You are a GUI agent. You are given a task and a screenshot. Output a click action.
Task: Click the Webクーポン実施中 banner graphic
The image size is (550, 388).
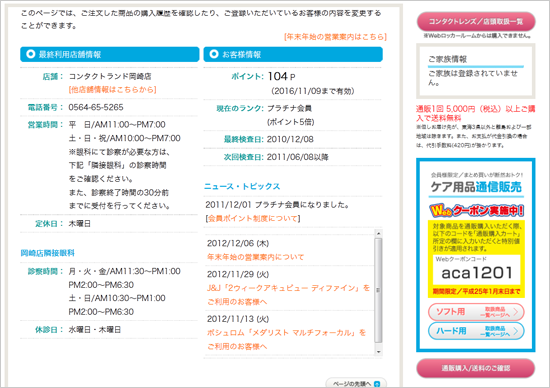pos(476,210)
